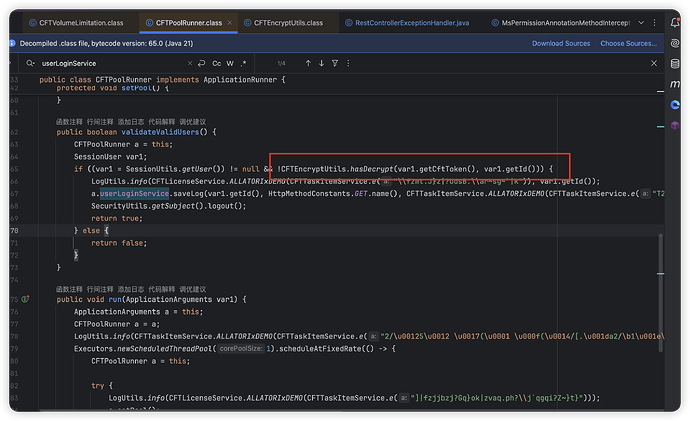Click 'ApplicationArguments a = this;' line
The image size is (690, 421).
coord(139,311)
